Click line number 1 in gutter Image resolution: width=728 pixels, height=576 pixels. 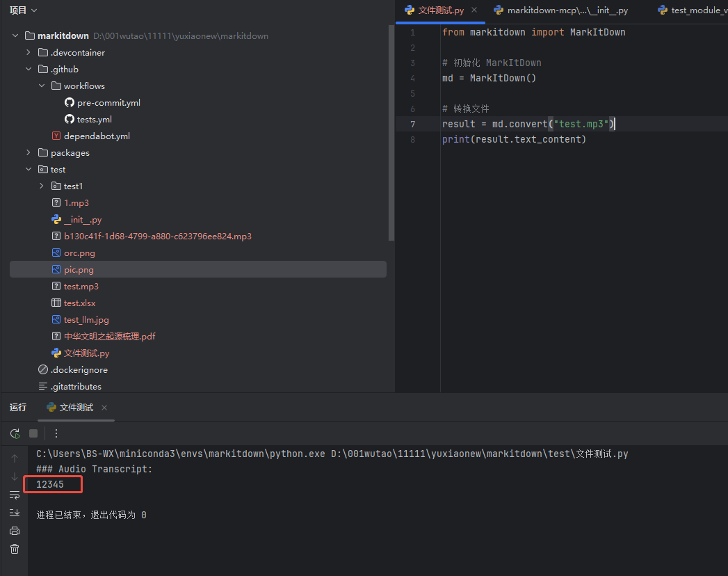[x=413, y=33]
